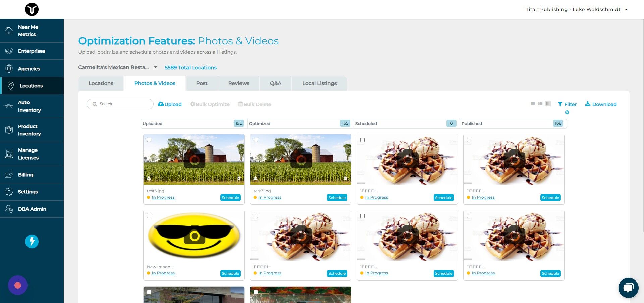Clear the applied filter with x icon
This screenshot has height=303, width=644.
click(x=567, y=112)
